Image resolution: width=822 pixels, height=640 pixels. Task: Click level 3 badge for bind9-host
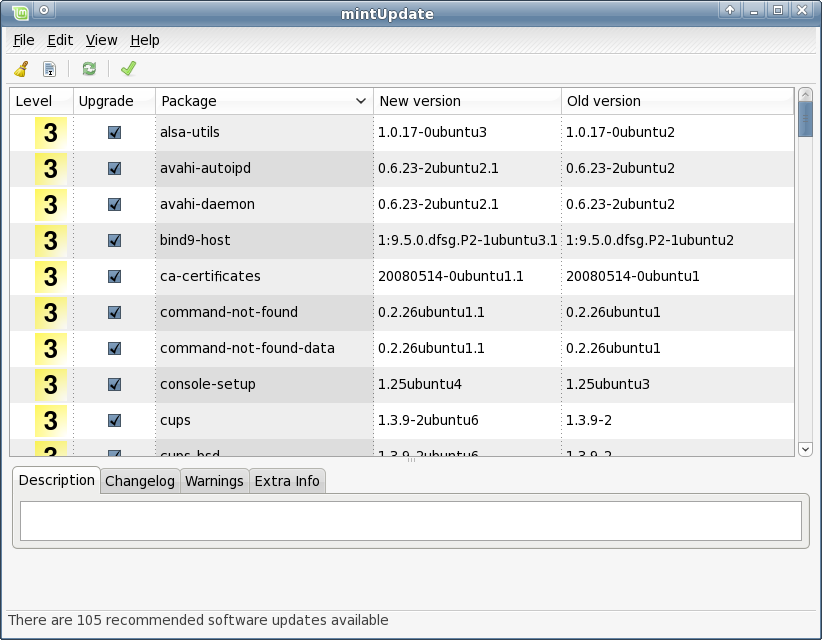pyautogui.click(x=50, y=241)
